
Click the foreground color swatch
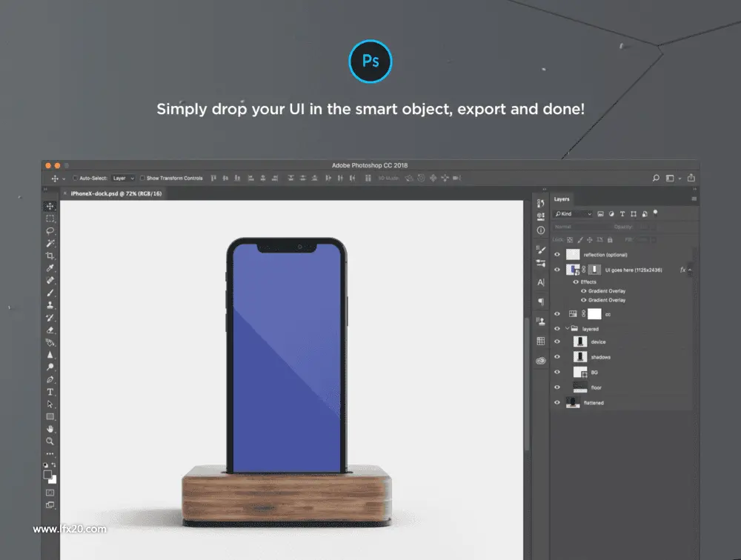coord(47,475)
